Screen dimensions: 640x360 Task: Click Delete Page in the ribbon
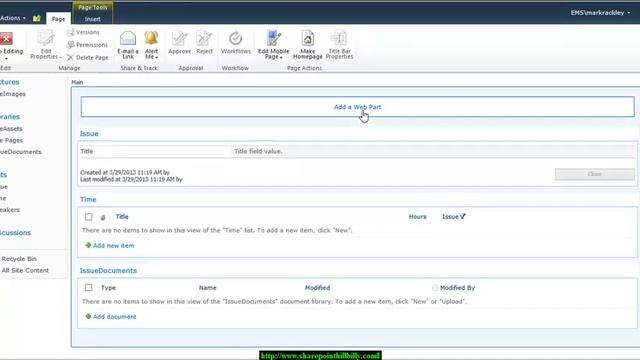tap(88, 58)
